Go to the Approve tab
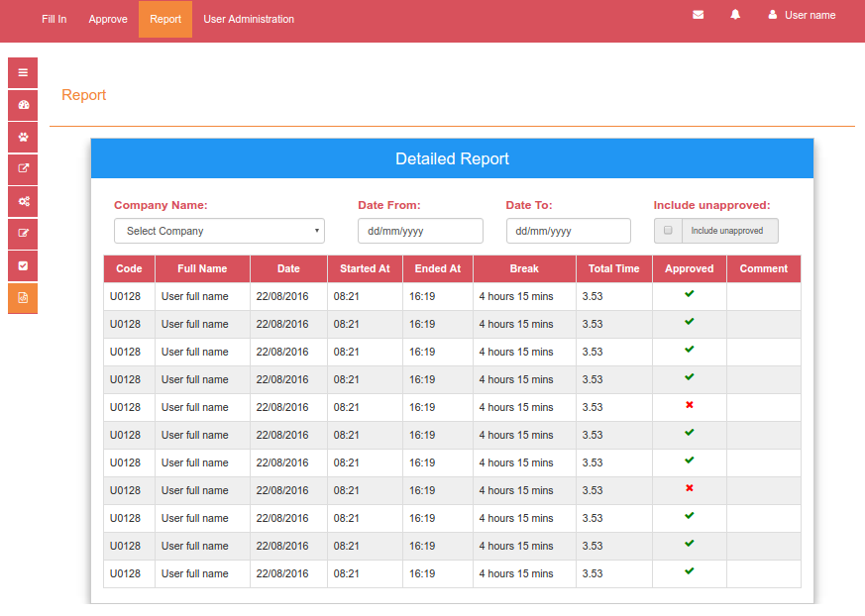This screenshot has width=865, height=616. click(x=108, y=19)
